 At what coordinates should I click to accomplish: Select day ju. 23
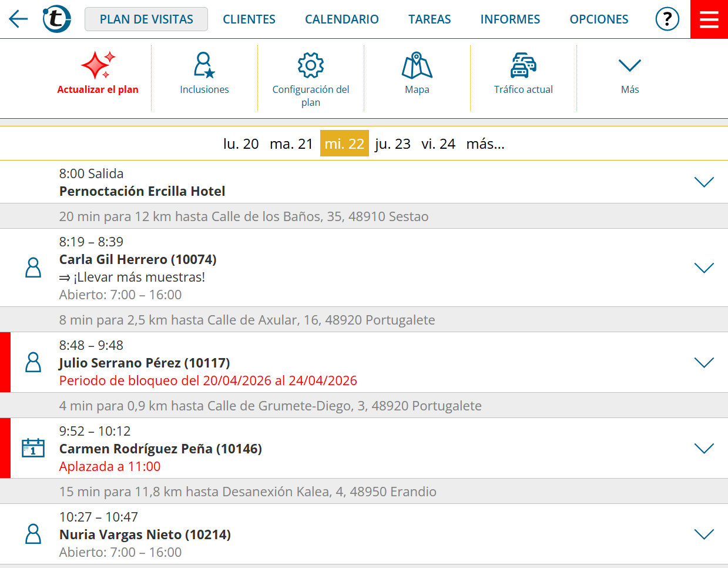click(392, 144)
